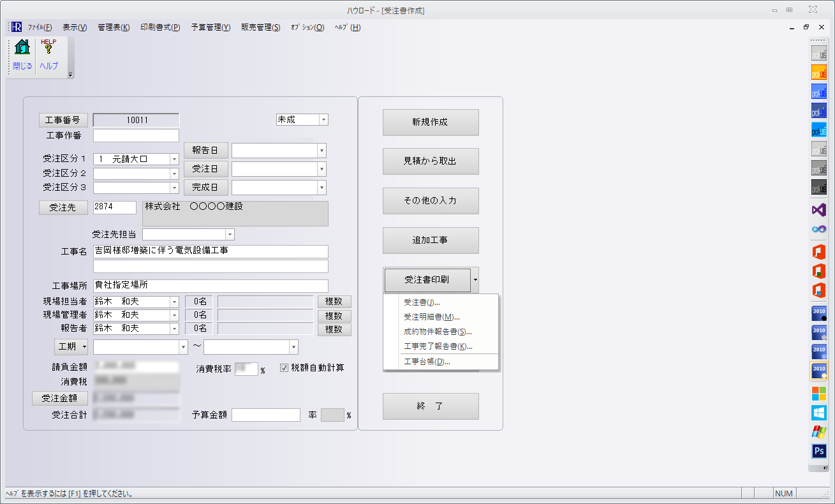Click the 複数 button next to 報告者
The height and width of the screenshot is (504, 835).
click(334, 329)
